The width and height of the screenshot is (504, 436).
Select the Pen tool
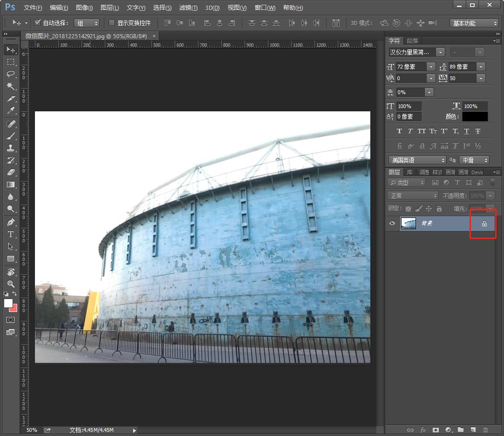(x=11, y=222)
